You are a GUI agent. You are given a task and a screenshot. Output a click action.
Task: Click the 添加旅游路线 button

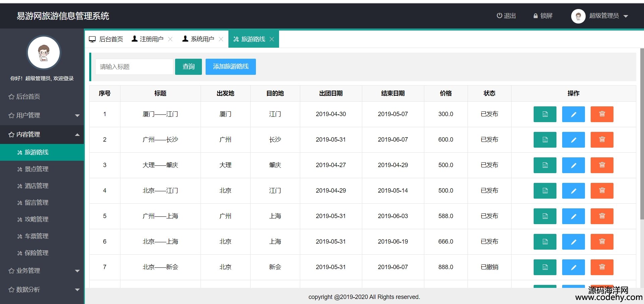pos(230,67)
